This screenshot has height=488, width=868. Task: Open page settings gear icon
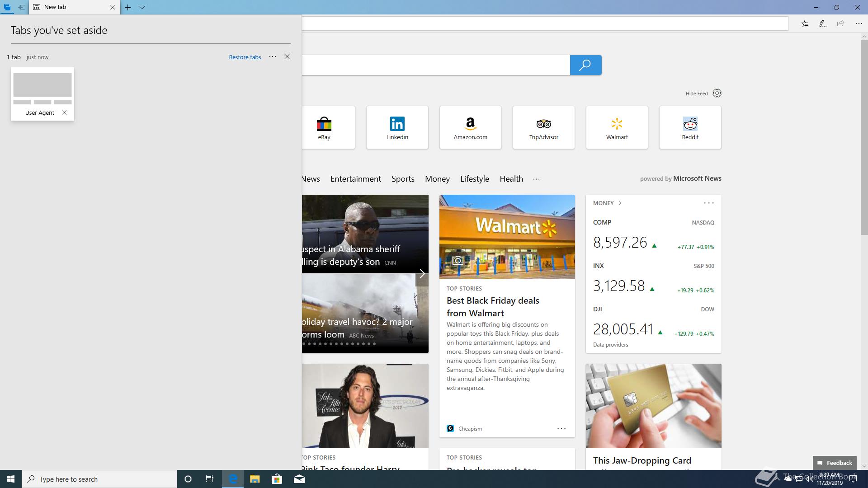click(717, 93)
